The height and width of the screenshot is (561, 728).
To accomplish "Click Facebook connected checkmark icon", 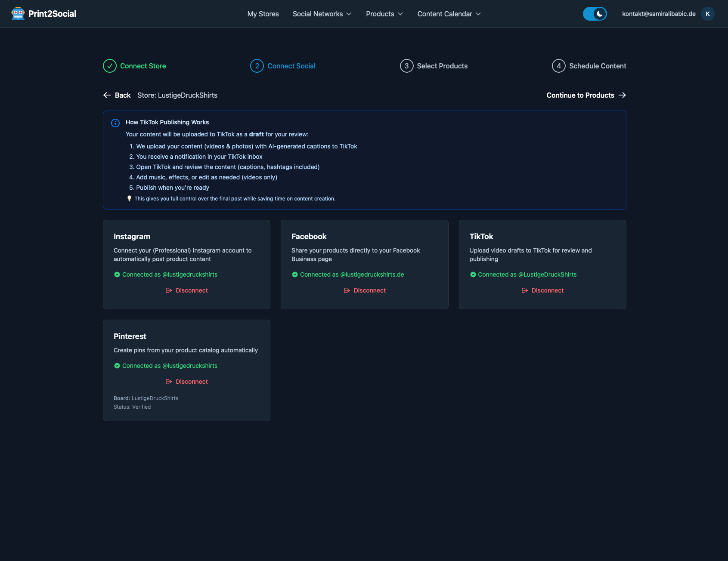I will coord(295,274).
